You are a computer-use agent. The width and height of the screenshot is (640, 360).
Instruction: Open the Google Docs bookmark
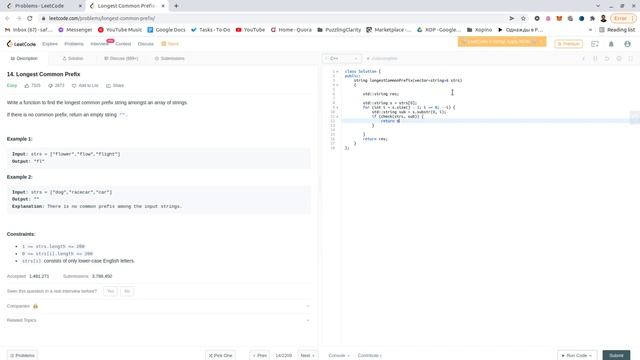[167, 30]
